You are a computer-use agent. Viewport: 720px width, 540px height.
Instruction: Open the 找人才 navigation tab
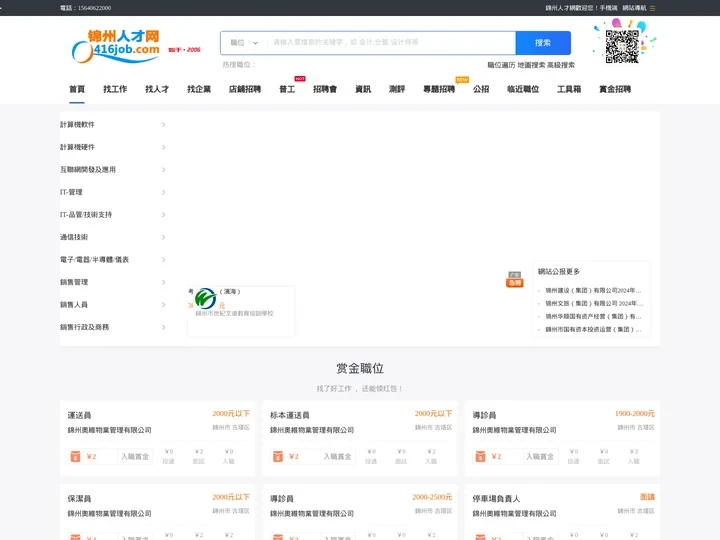point(157,89)
